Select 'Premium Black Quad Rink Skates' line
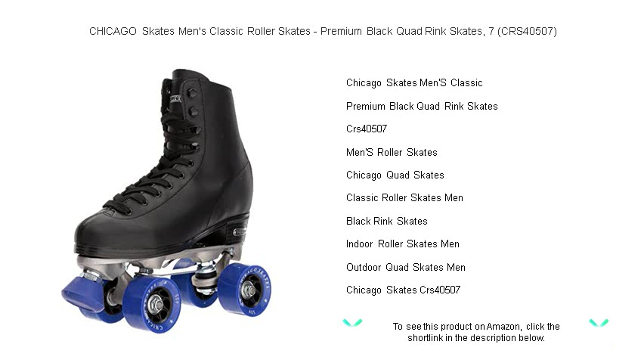Viewport: 644px width, 363px height. 422,106
